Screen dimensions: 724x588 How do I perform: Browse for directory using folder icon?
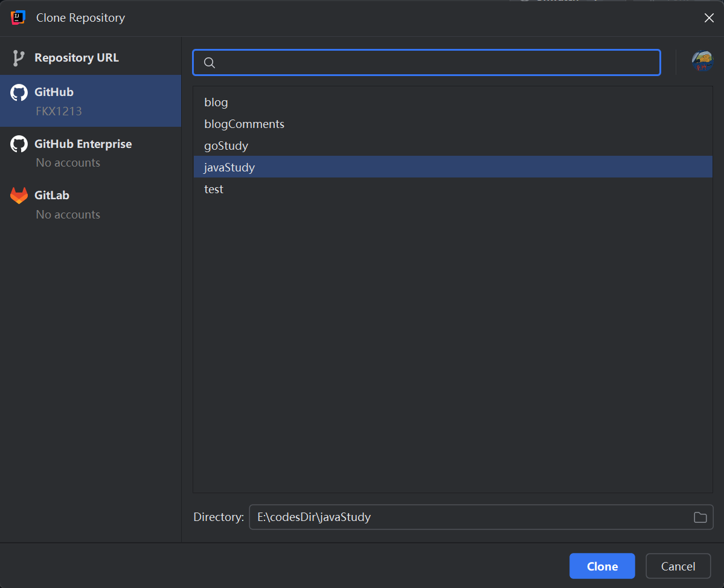(x=700, y=517)
